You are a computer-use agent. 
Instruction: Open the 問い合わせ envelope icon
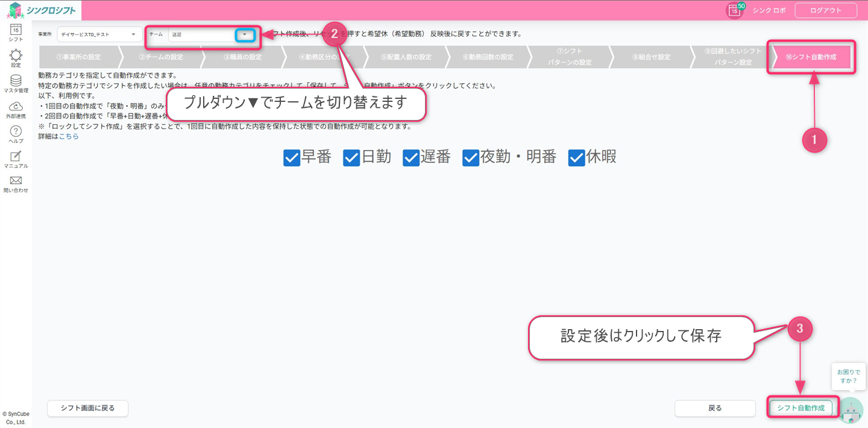[16, 181]
